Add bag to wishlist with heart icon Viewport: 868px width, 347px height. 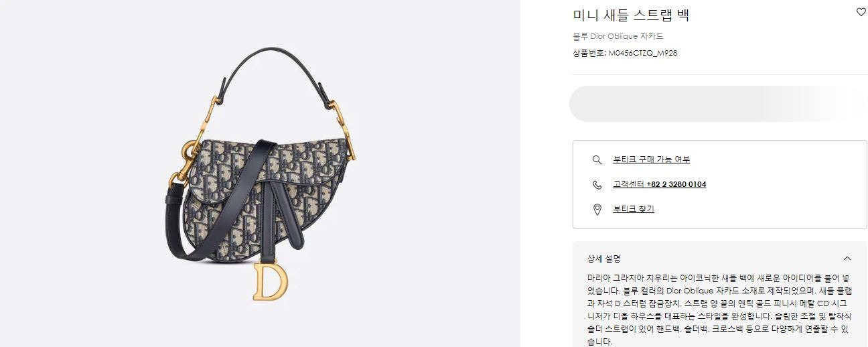pyautogui.click(x=861, y=12)
